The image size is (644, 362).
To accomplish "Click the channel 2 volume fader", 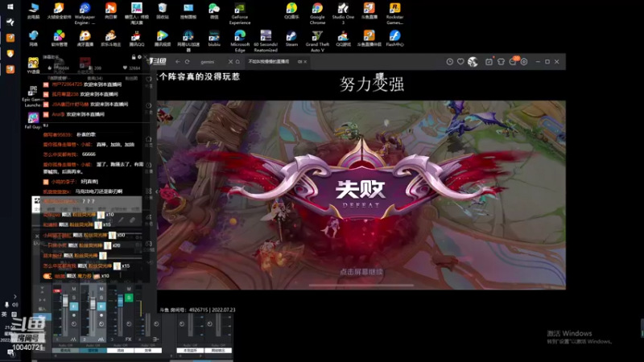I will tap(93, 303).
